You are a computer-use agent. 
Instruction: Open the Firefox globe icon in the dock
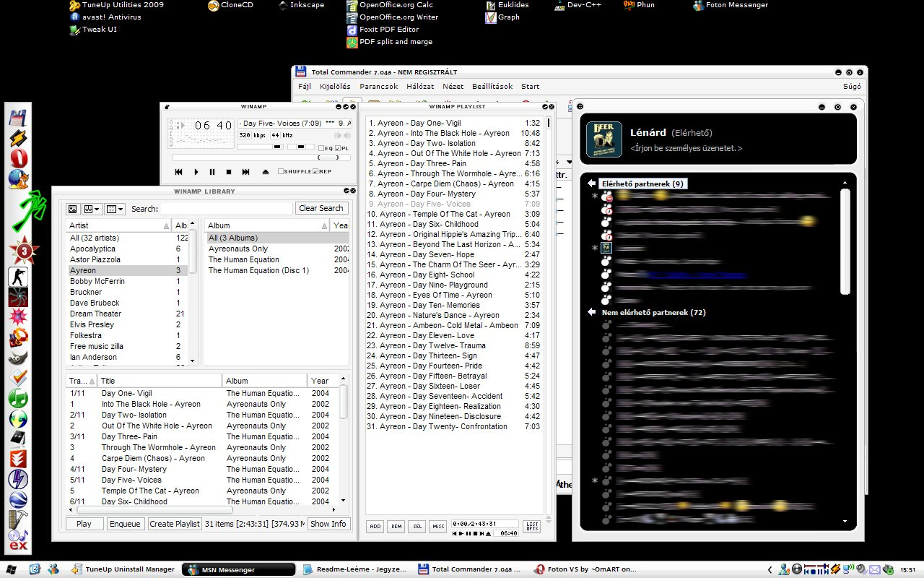point(18,178)
